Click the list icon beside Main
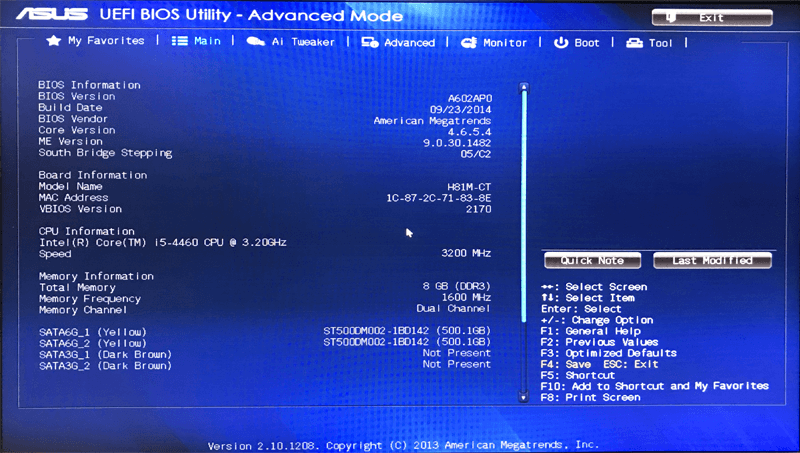800x453 pixels. (x=180, y=41)
